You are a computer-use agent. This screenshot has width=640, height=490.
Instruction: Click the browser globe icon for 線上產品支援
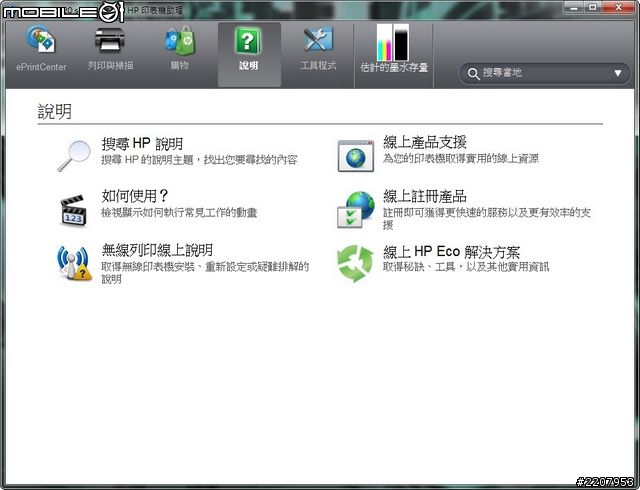356,156
